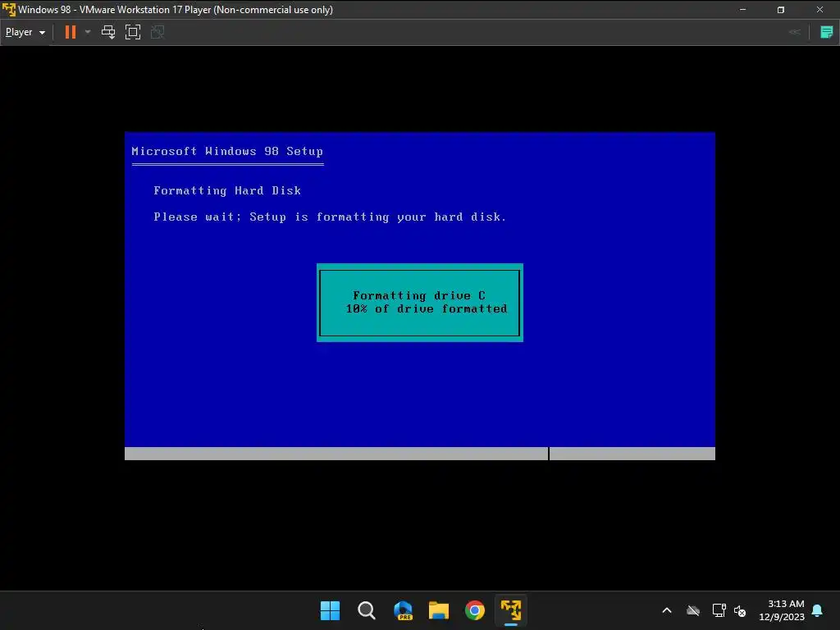Click the collapse devices arrows icon
This screenshot has width=840, height=630.
click(795, 32)
